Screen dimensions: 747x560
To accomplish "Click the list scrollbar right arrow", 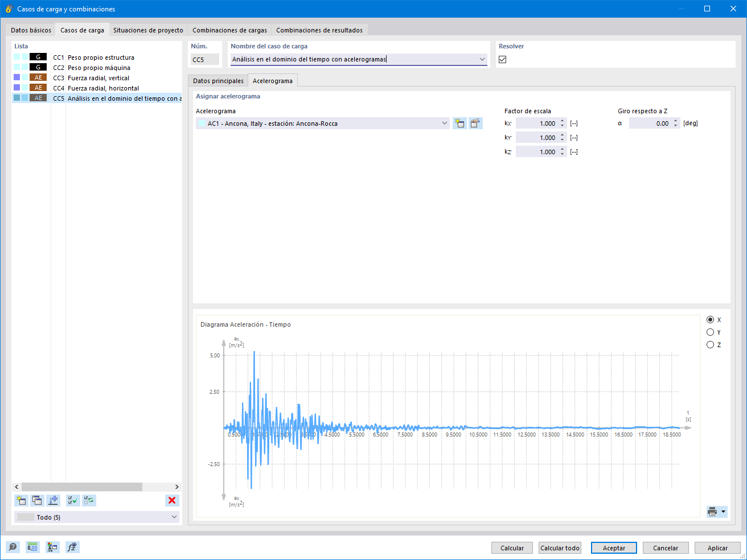I will click(177, 487).
